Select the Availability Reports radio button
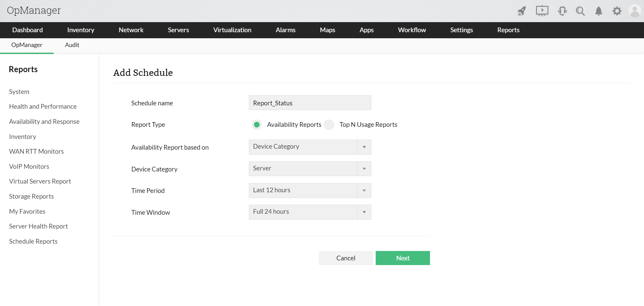Viewport: 644px width, 306px height. [257, 124]
